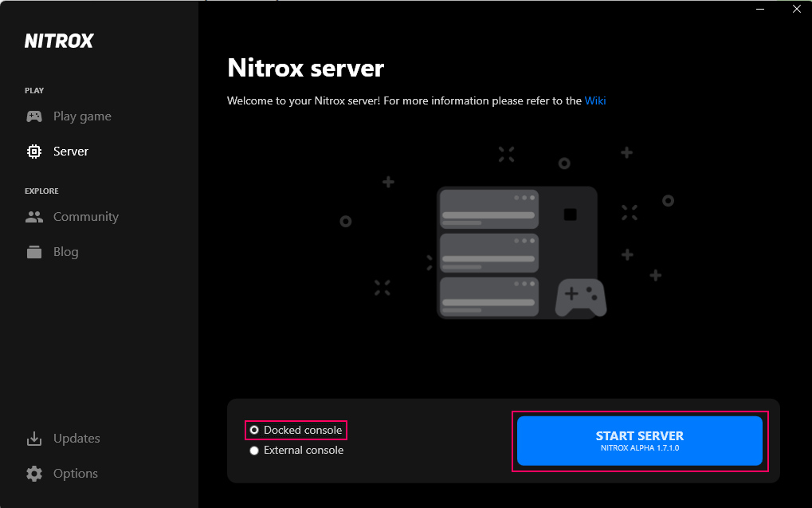The width and height of the screenshot is (812, 508).
Task: Open the Blog section label
Action: [66, 252]
